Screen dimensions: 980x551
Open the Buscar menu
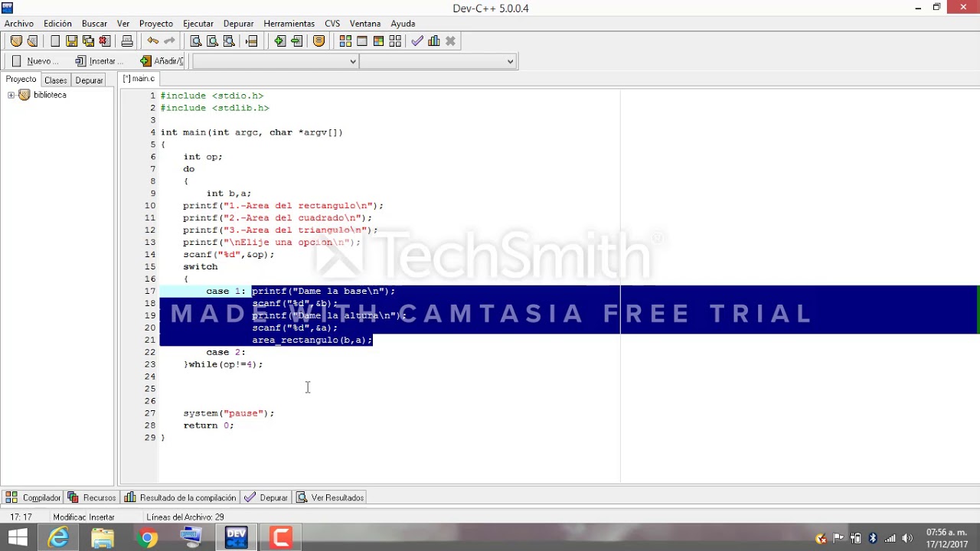pyautogui.click(x=94, y=24)
